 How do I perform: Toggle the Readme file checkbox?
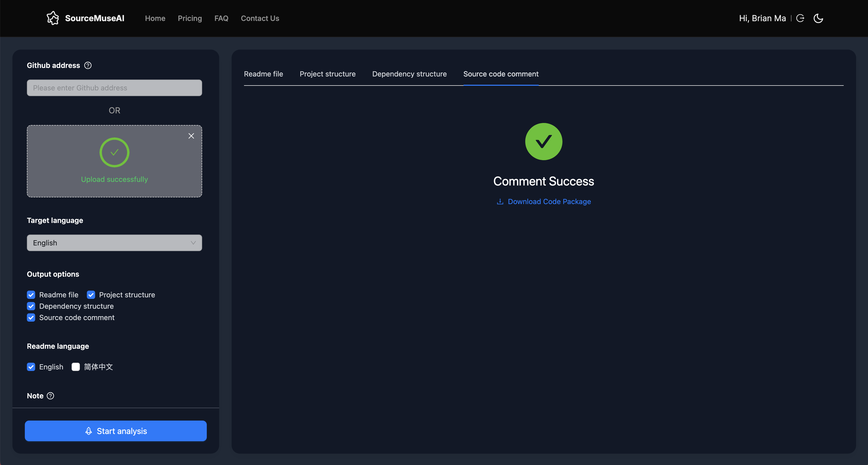[x=32, y=295]
